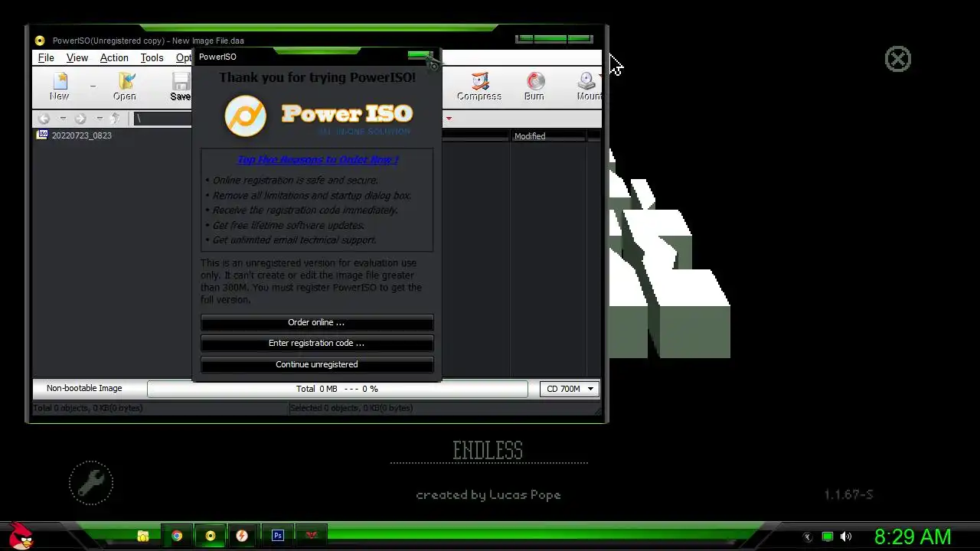980x551 pixels.
Task: Click version 1.1.67-S text
Action: tap(848, 495)
